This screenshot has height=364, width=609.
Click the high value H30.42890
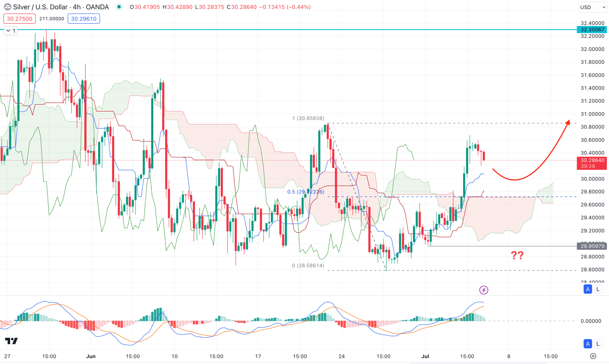177,7
